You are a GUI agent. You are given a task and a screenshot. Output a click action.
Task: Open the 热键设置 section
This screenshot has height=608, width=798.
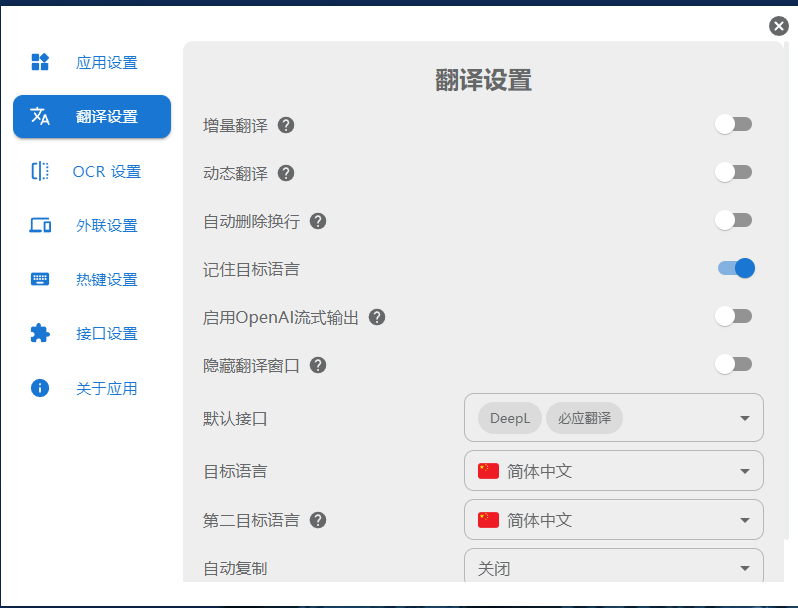(92, 279)
